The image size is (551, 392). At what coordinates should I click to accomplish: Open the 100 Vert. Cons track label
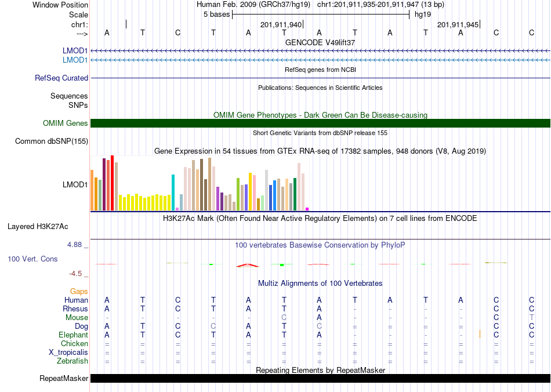tap(32, 259)
